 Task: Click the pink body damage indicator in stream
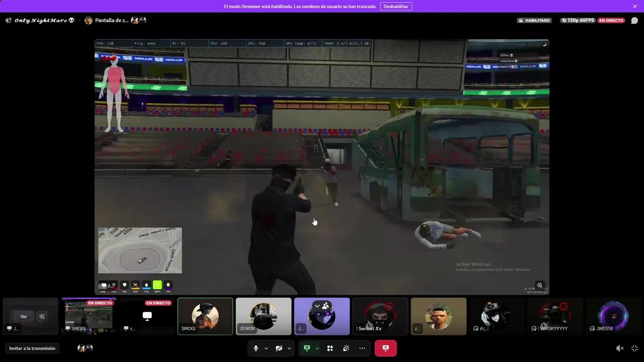click(114, 93)
